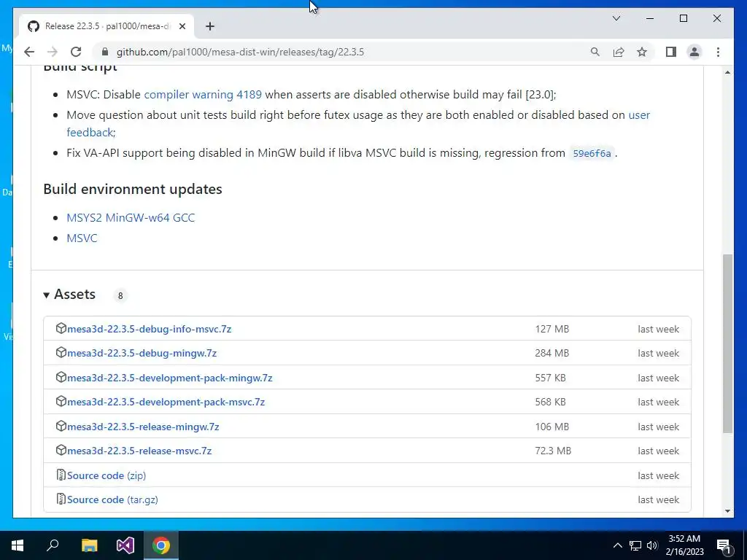Click the scrollbar down arrow
The height and width of the screenshot is (560, 747).
727,511
